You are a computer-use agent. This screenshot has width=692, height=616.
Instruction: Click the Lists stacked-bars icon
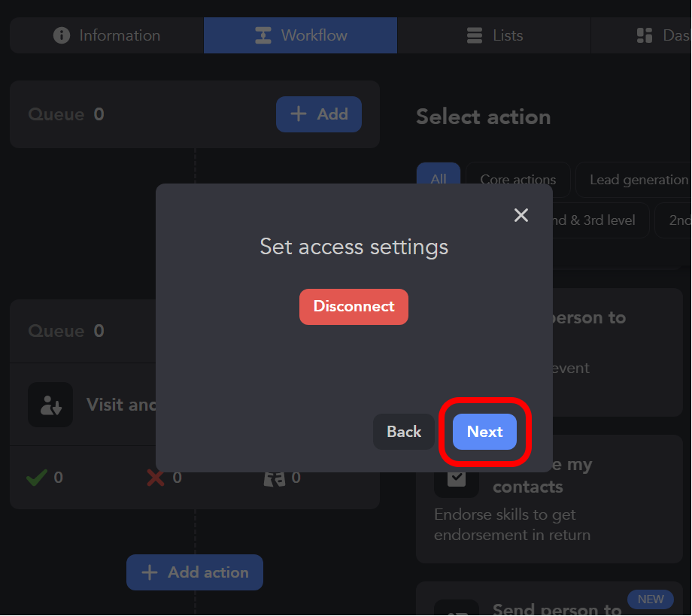[475, 35]
